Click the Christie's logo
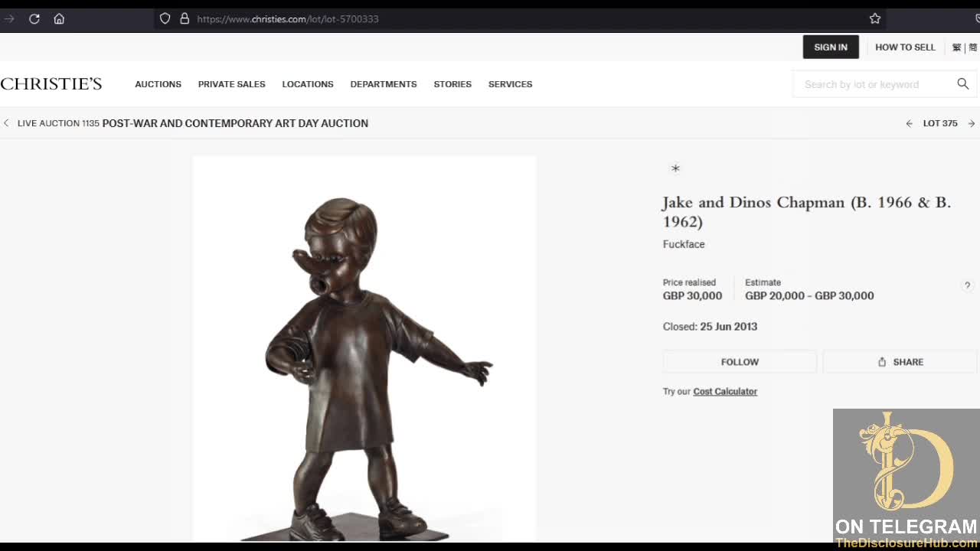 (51, 84)
